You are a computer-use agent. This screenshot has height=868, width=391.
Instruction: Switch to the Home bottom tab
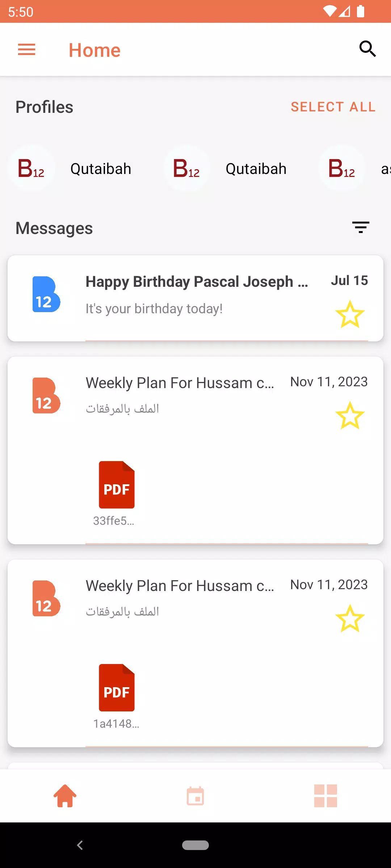[x=65, y=796]
